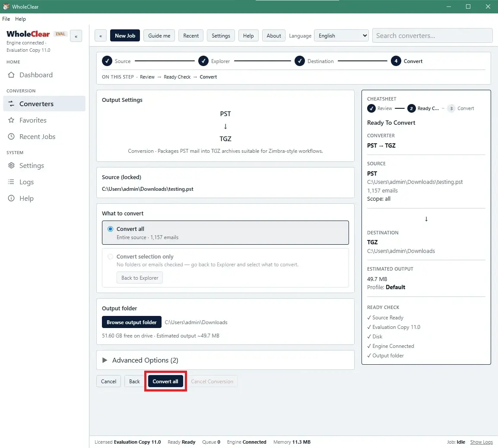Image resolution: width=498 pixels, height=448 pixels.
Task: Click the cheatsheet step 3 Convert circle
Action: [x=451, y=108]
